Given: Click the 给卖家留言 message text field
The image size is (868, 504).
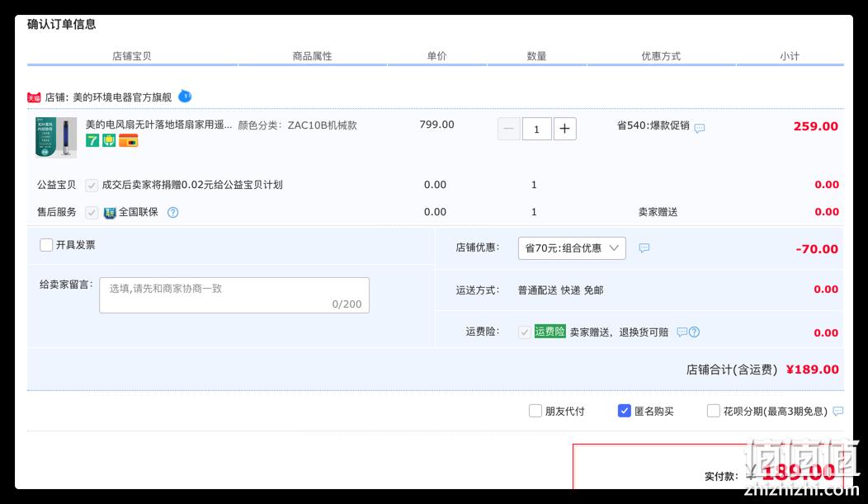Looking at the screenshot, I should [234, 295].
